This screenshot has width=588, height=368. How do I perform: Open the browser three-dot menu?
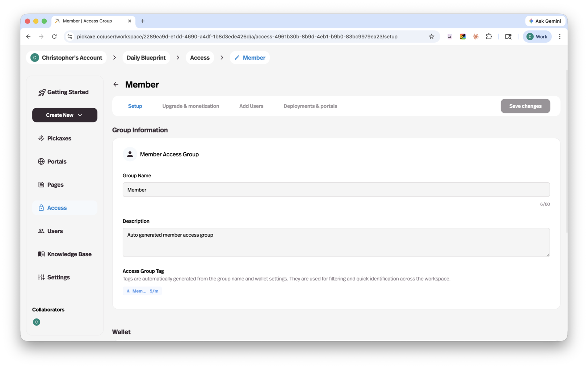click(x=560, y=36)
